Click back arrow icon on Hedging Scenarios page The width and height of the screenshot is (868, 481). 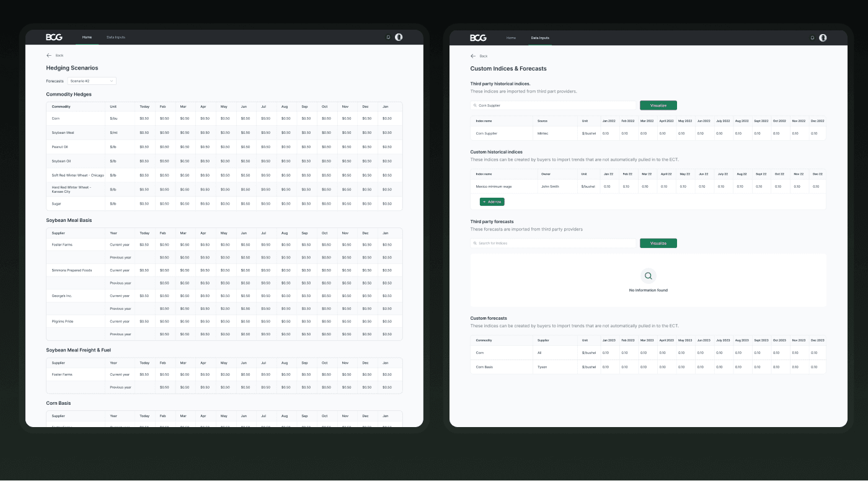tap(49, 55)
